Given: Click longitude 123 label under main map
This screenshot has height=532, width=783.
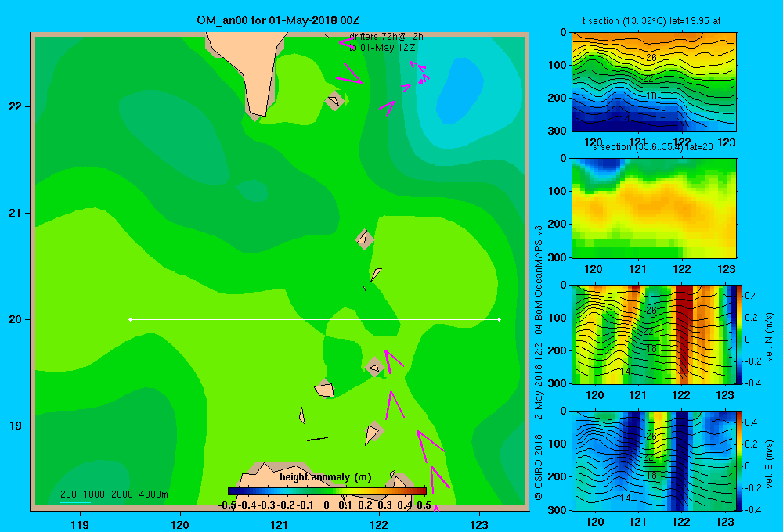Looking at the screenshot, I should point(479,524).
